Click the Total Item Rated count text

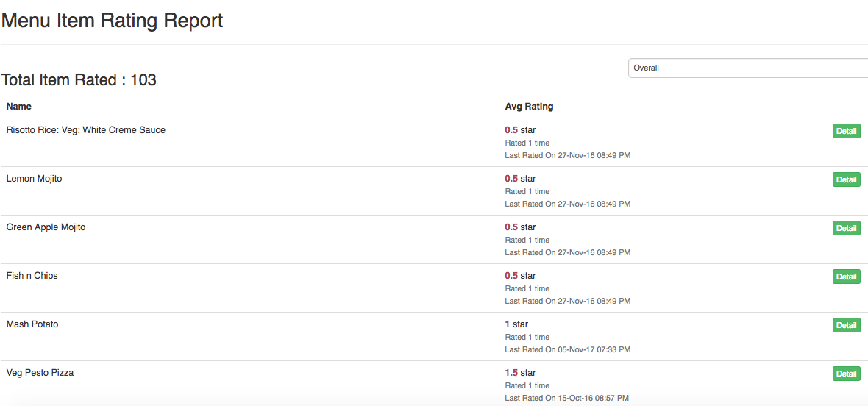(x=79, y=80)
